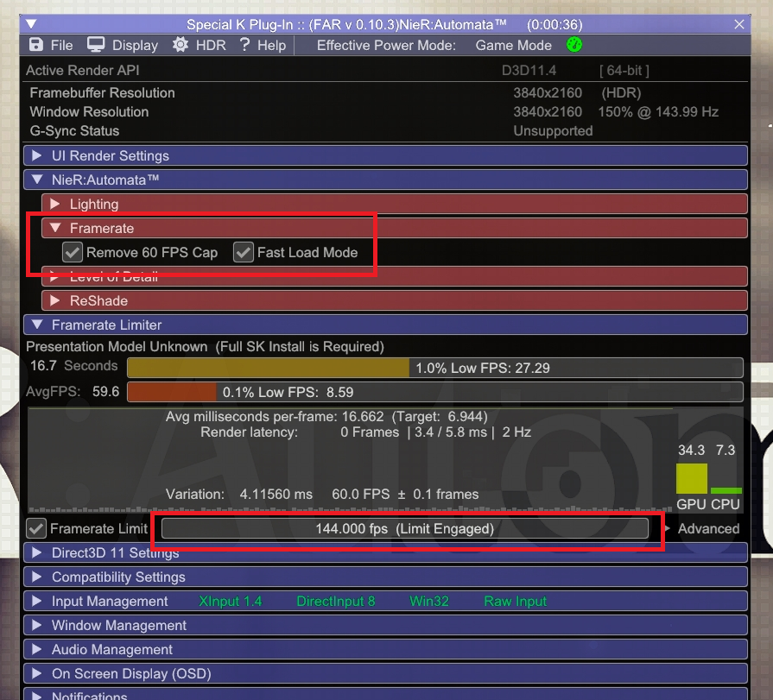Viewport: 773px width, 700px height.
Task: Click the XInput 1.4 label
Action: (x=231, y=602)
